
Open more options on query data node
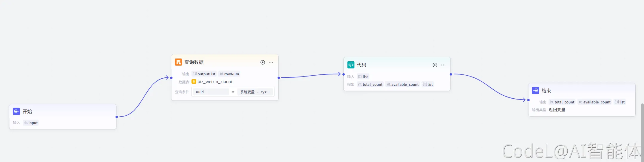pyautogui.click(x=271, y=62)
